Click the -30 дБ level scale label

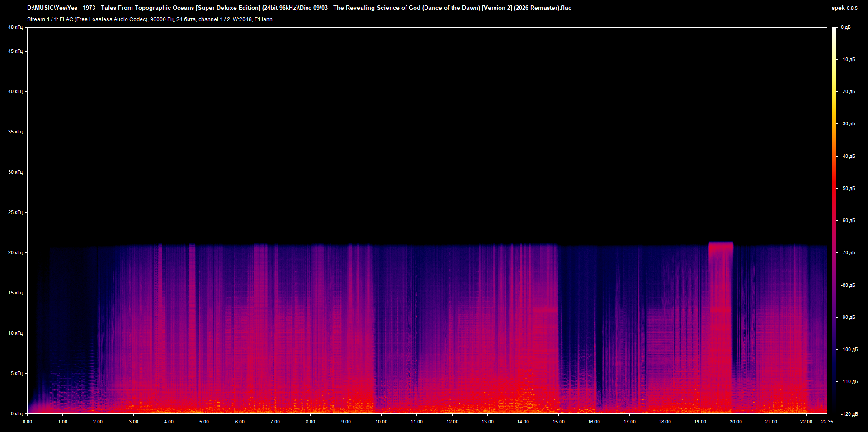tap(848, 124)
